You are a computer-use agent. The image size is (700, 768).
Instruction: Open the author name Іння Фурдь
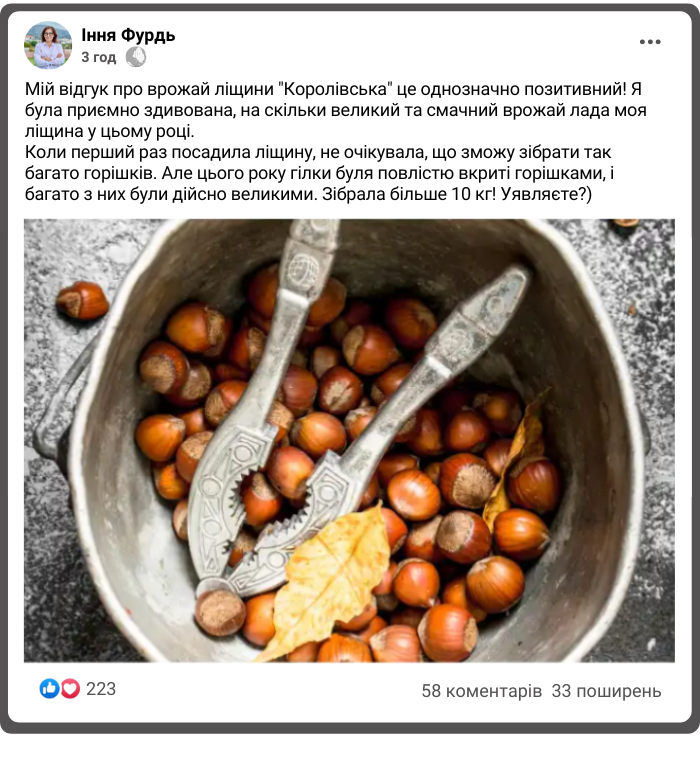point(128,35)
